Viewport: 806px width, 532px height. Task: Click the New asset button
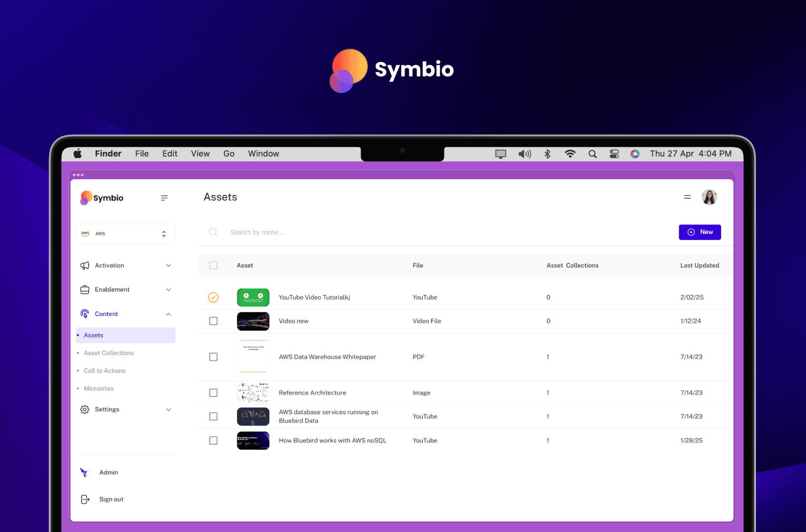[x=700, y=232]
